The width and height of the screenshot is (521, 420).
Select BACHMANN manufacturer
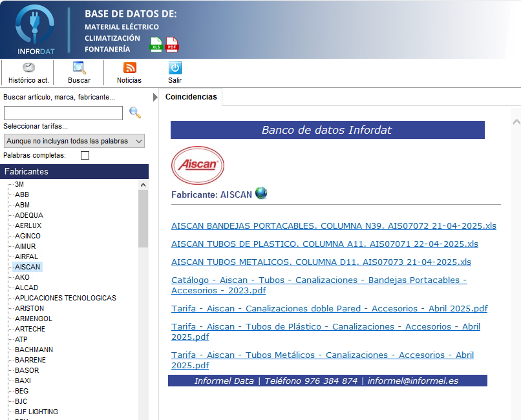point(34,350)
